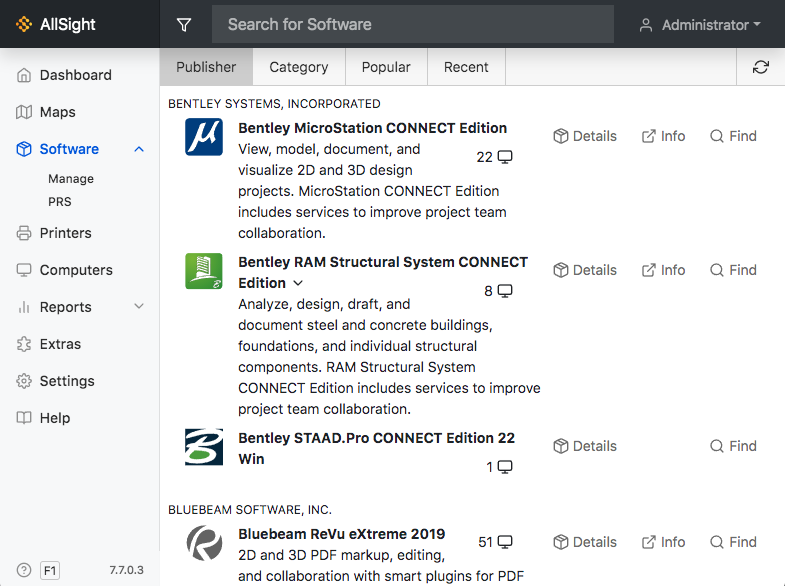Switch to the Category tab
Screen dimensions: 785x586
pyautogui.click(x=299, y=67)
